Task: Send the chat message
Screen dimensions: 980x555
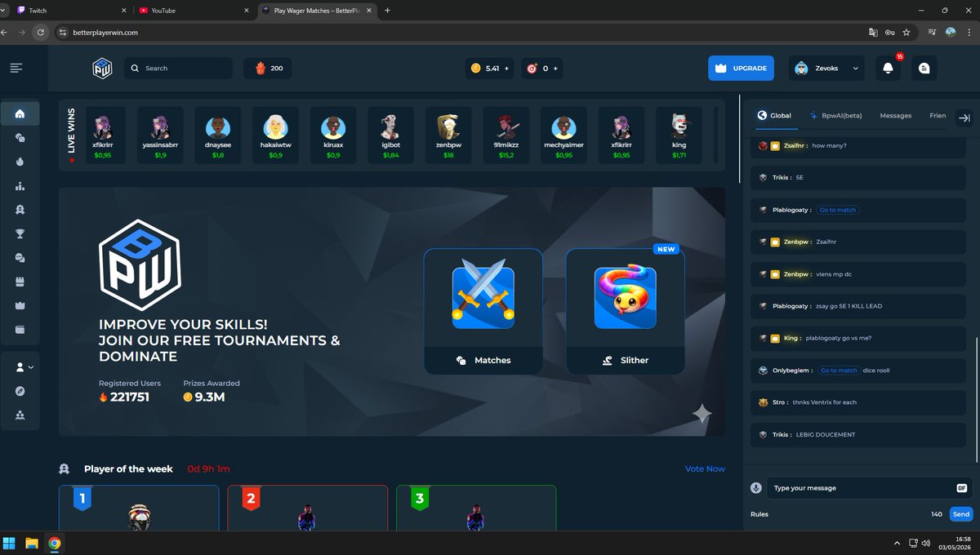Action: pos(961,514)
